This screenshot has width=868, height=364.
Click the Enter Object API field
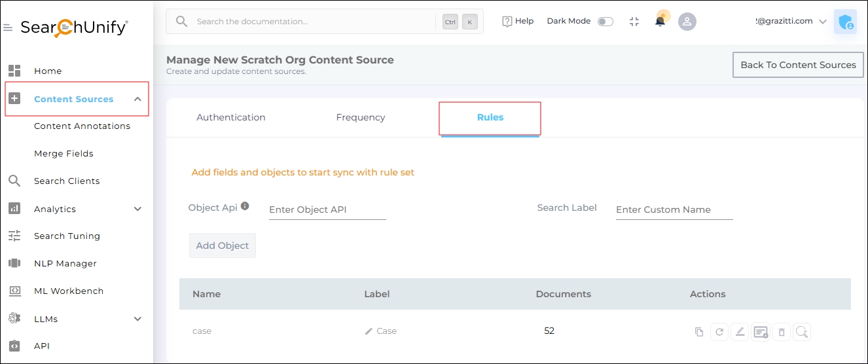(x=327, y=210)
